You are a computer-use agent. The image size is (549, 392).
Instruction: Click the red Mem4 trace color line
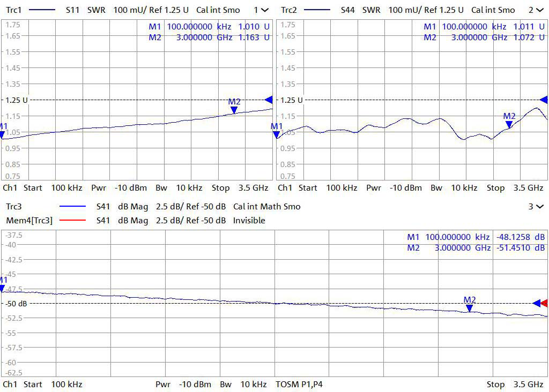pyautogui.click(x=73, y=221)
